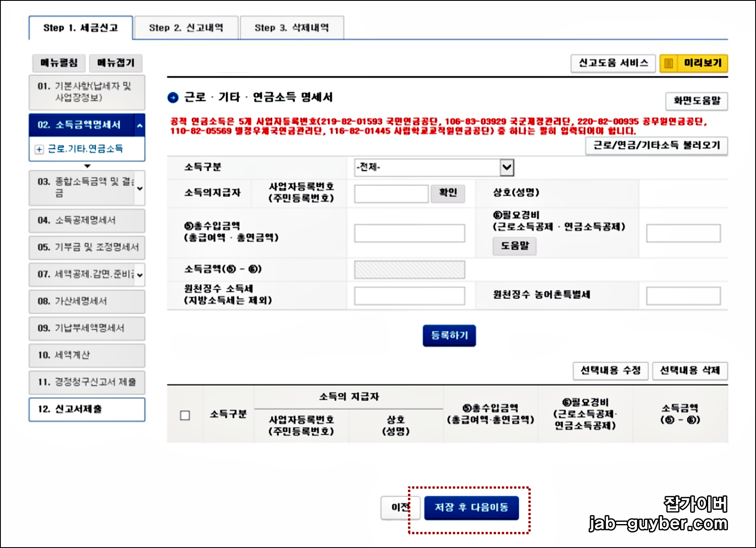Open menu 01. 기본사항(납세자 및 사업장정보)
The width and height of the screenshot is (756, 548).
coord(87,92)
